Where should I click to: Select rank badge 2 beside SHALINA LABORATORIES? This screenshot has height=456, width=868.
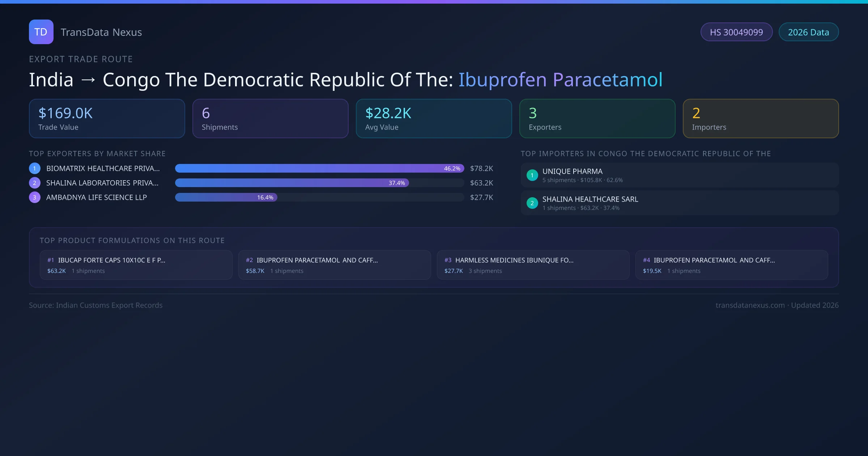pos(34,183)
